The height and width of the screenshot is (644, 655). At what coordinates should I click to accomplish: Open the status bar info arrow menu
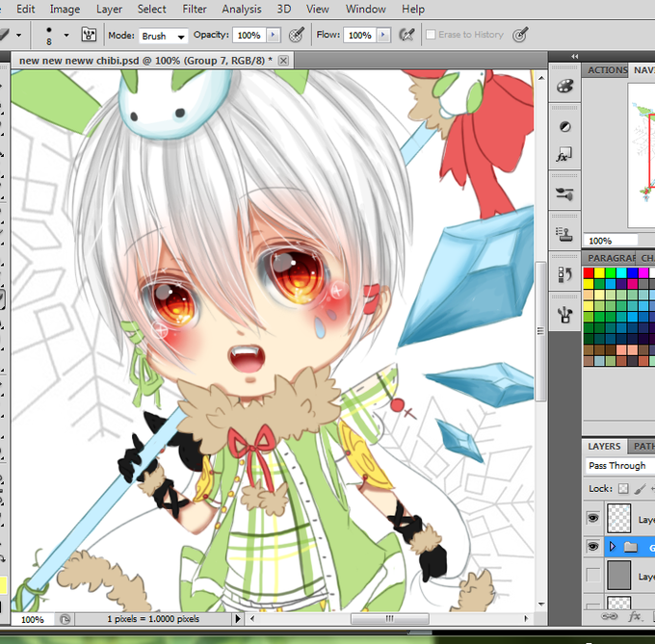238,619
